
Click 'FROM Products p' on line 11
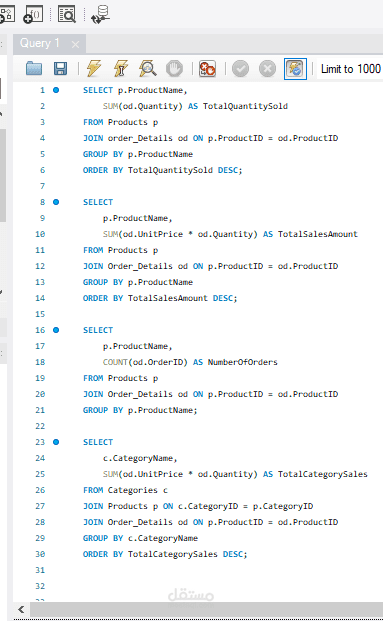[120, 250]
